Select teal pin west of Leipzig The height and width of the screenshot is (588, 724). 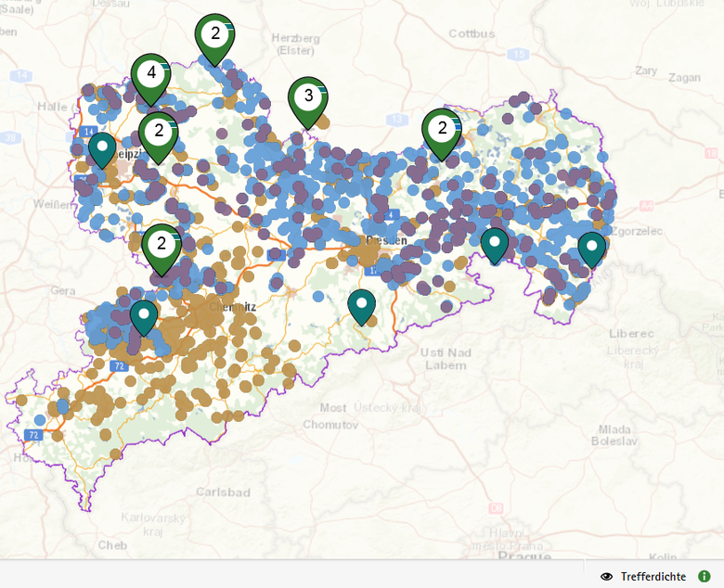click(x=102, y=148)
